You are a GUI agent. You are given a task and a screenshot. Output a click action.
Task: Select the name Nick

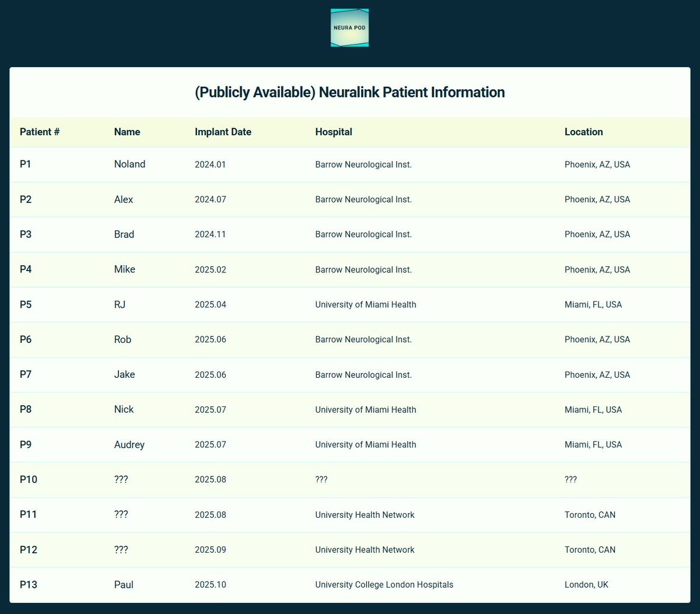tap(124, 409)
